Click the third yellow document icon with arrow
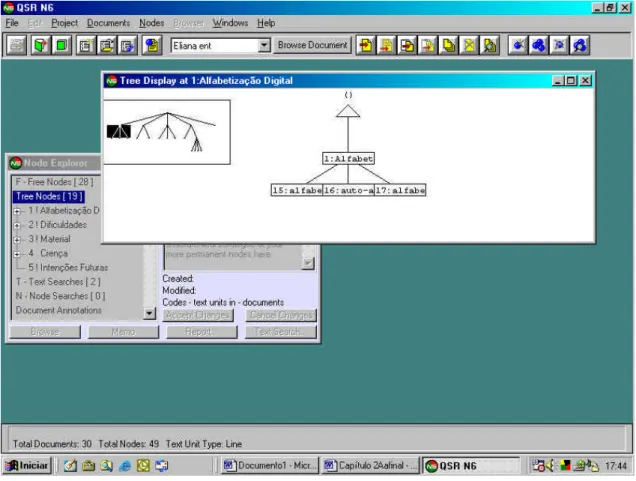Viewport: 636px width, 481px height. coord(407,45)
